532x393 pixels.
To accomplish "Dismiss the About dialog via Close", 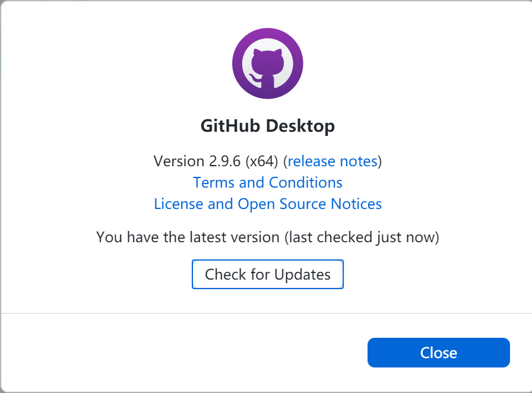I will coord(438,352).
